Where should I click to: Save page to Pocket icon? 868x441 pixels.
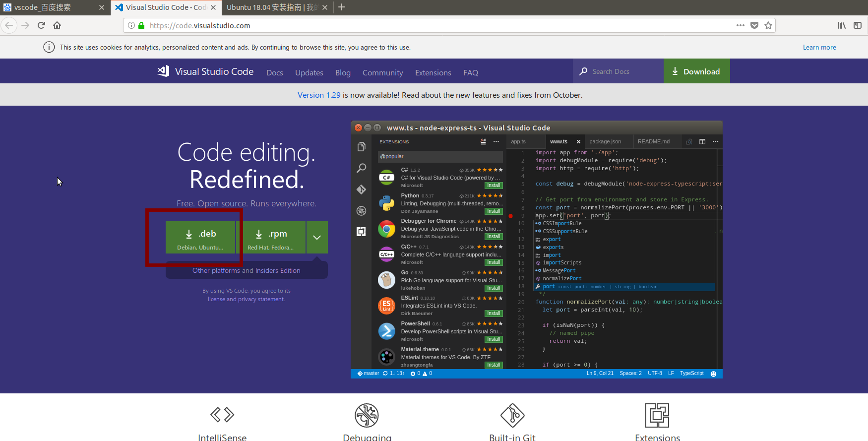[754, 25]
